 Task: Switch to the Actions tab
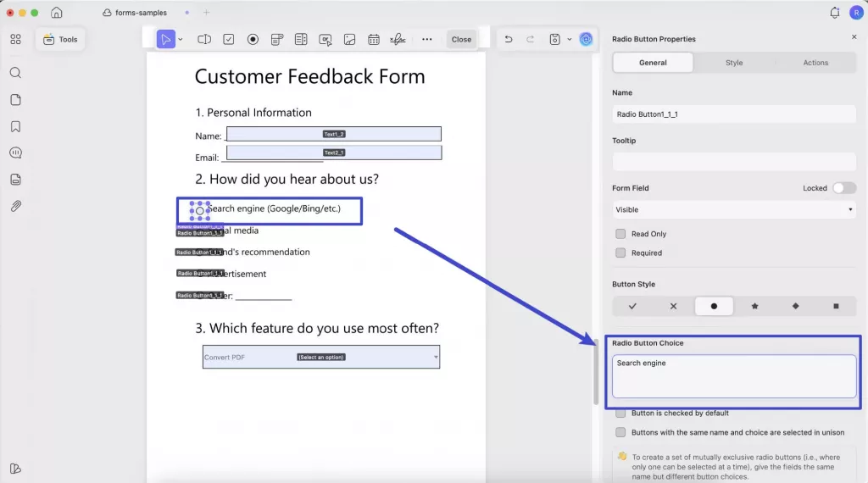[x=815, y=63]
